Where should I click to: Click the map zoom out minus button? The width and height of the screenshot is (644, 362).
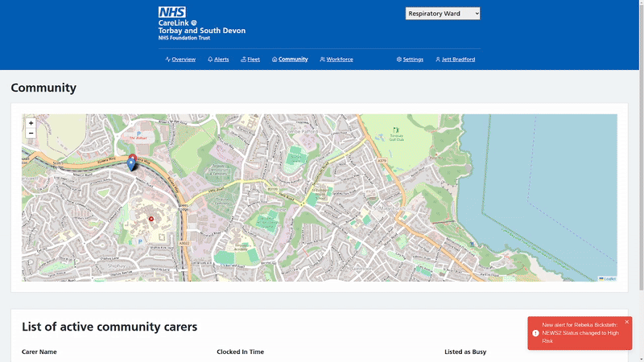(31, 134)
